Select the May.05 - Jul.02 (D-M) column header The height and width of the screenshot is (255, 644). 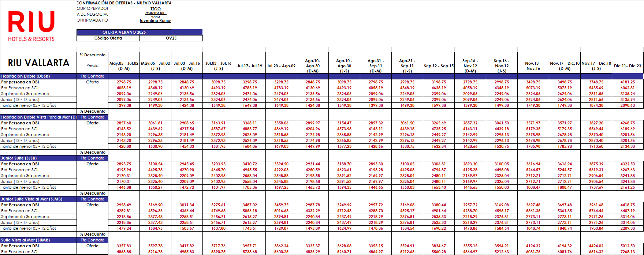(124, 66)
